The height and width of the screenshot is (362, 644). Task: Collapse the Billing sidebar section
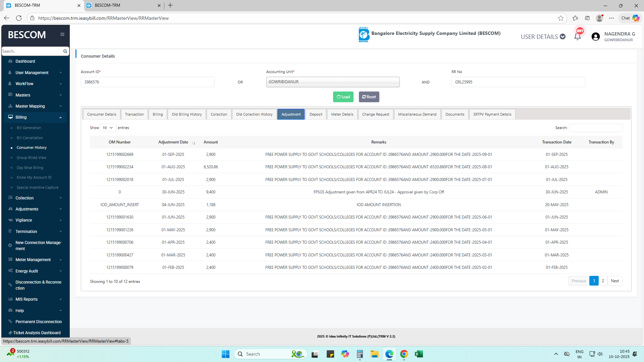(x=35, y=117)
